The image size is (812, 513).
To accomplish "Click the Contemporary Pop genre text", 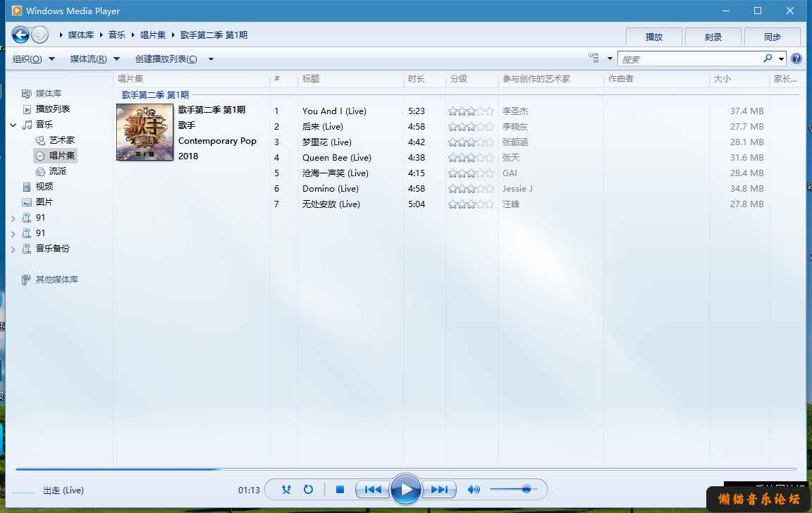I will tap(217, 141).
